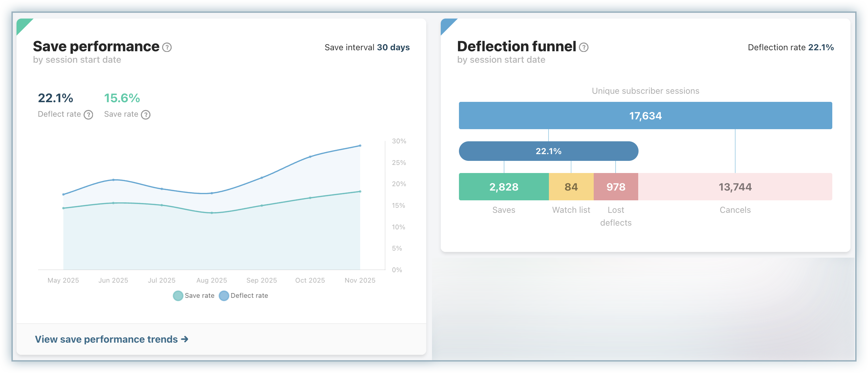This screenshot has height=373, width=868.
Task: Click Oct 2025 deflect rate data point
Action: click(310, 157)
